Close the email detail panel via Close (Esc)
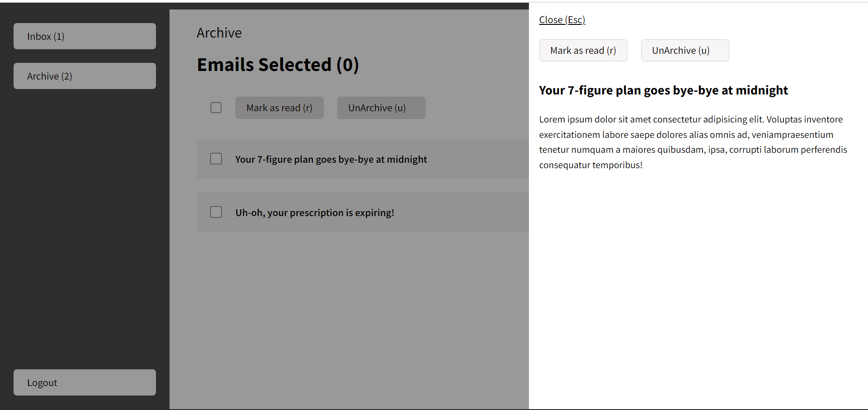 point(562,19)
